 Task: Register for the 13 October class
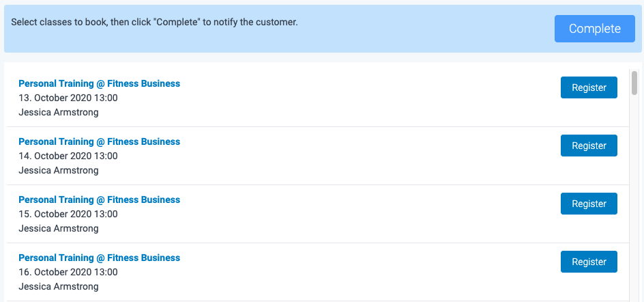pyautogui.click(x=589, y=87)
